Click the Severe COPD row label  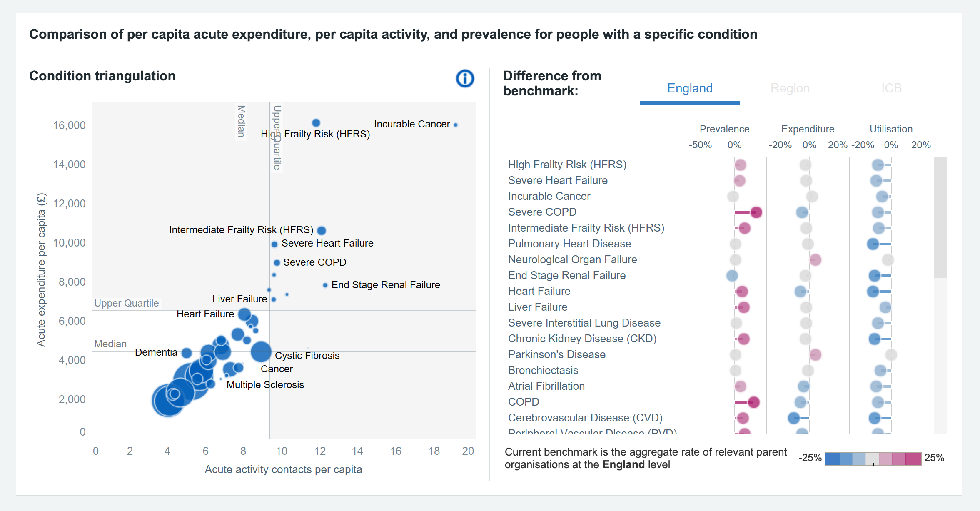coord(542,212)
